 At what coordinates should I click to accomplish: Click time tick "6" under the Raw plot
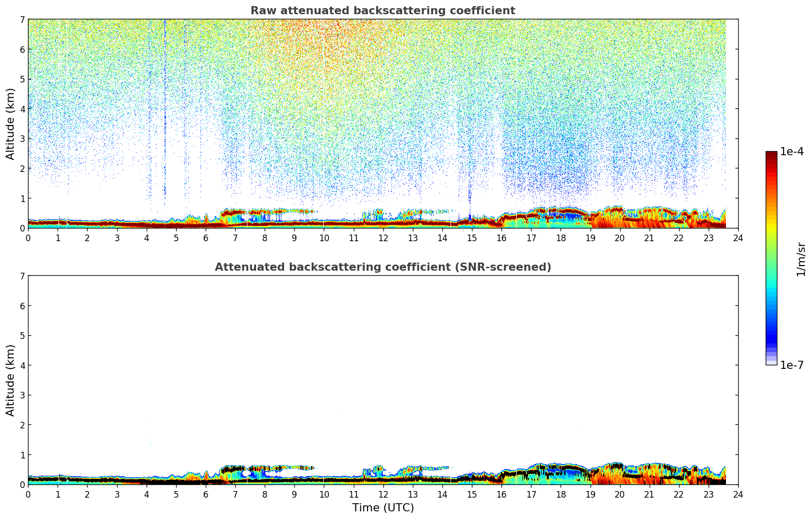pos(206,238)
